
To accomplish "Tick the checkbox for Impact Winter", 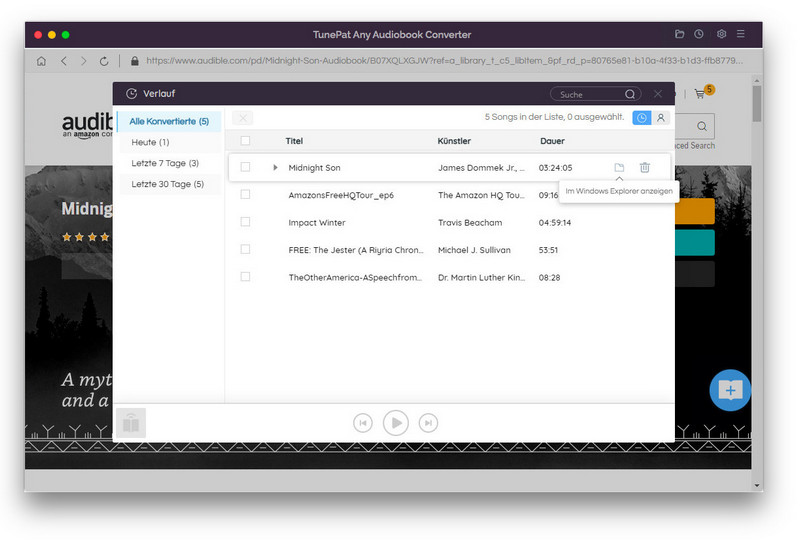I will (x=245, y=222).
